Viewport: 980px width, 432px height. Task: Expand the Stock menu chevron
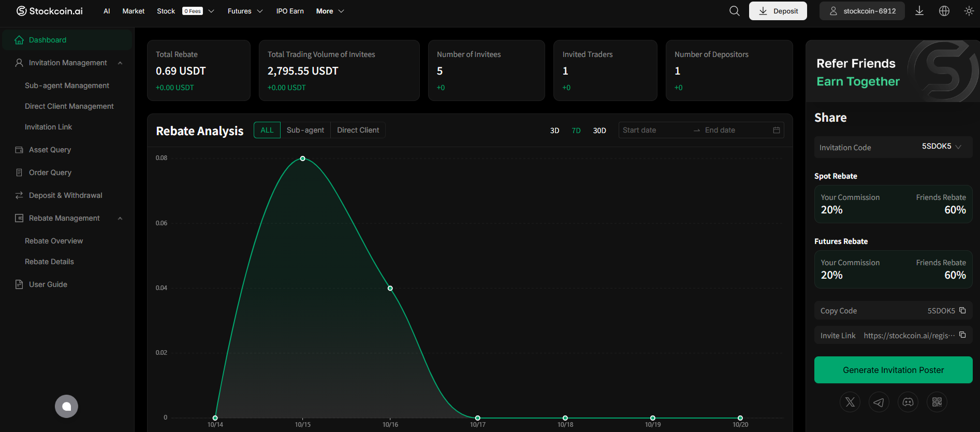coord(211,11)
